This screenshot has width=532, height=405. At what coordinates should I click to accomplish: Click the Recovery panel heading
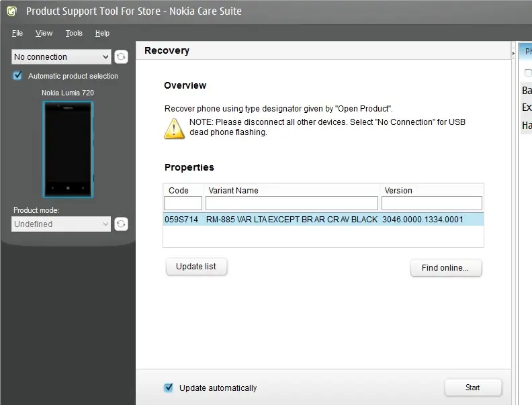tap(167, 50)
